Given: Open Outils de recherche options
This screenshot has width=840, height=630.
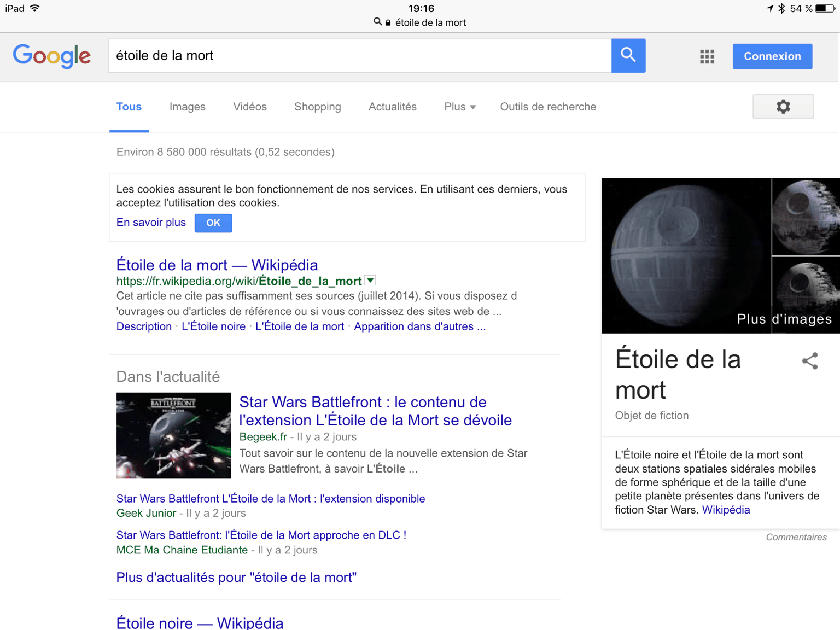Looking at the screenshot, I should point(547,107).
